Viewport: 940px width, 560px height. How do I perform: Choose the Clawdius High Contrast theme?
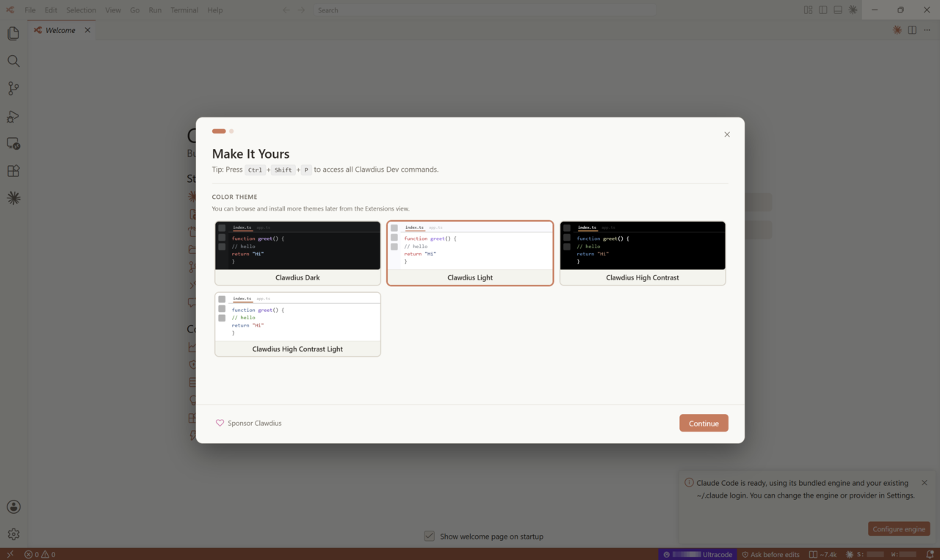pyautogui.click(x=643, y=253)
